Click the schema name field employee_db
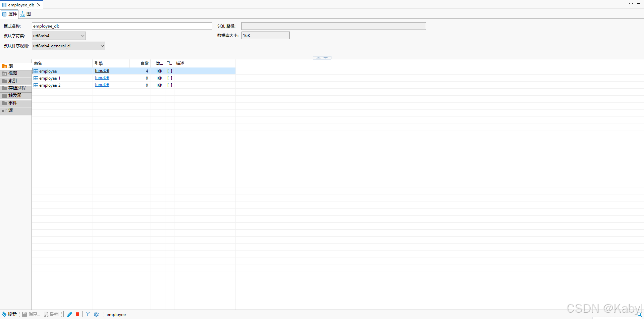This screenshot has width=644, height=319. [122, 26]
